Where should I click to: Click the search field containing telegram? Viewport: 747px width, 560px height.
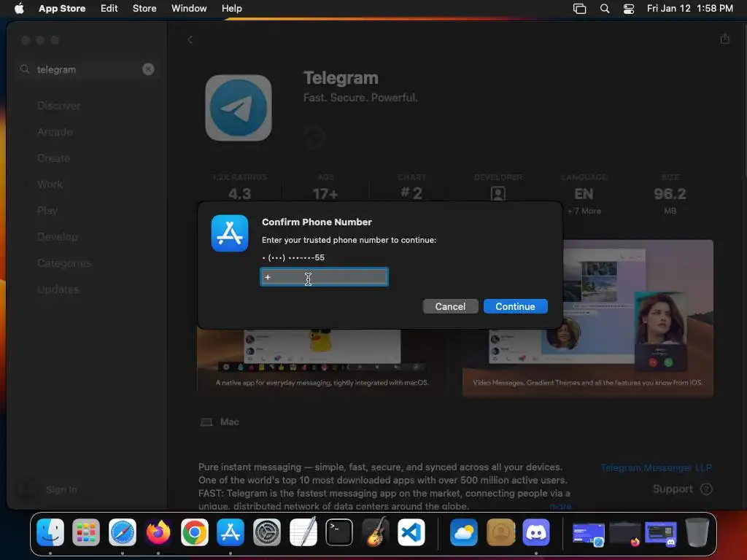[x=87, y=69]
